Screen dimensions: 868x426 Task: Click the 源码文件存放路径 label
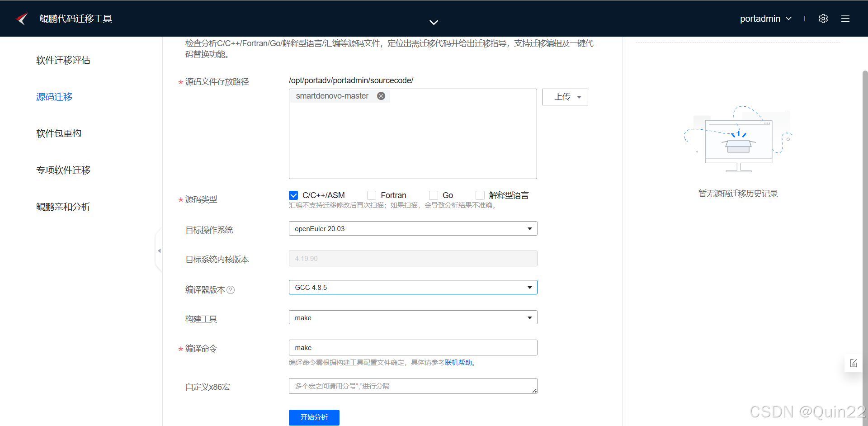click(217, 82)
